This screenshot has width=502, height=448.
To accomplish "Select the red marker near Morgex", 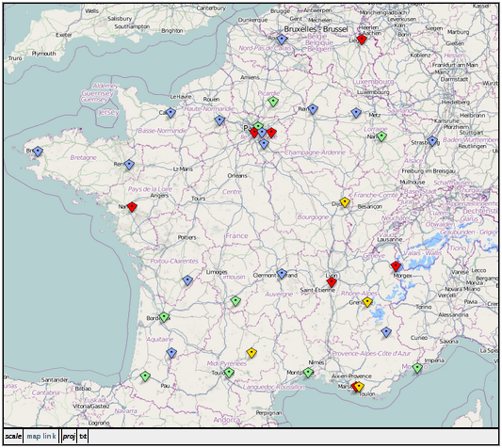I will [396, 266].
